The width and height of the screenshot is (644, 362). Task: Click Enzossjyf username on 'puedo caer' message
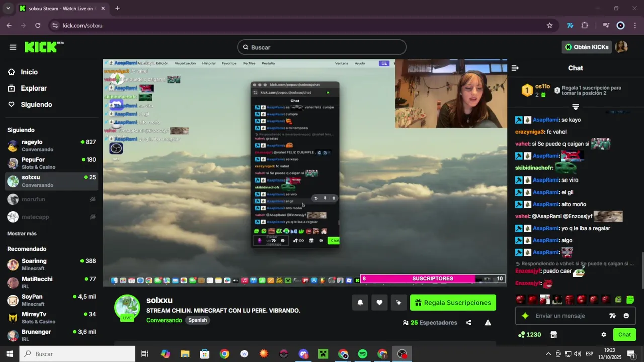[528, 271]
